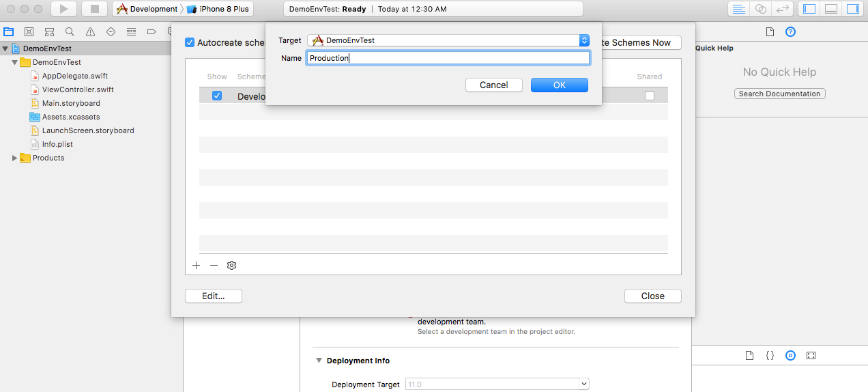
Task: Choose the iPhone 8 Plus run destination
Action: point(218,9)
